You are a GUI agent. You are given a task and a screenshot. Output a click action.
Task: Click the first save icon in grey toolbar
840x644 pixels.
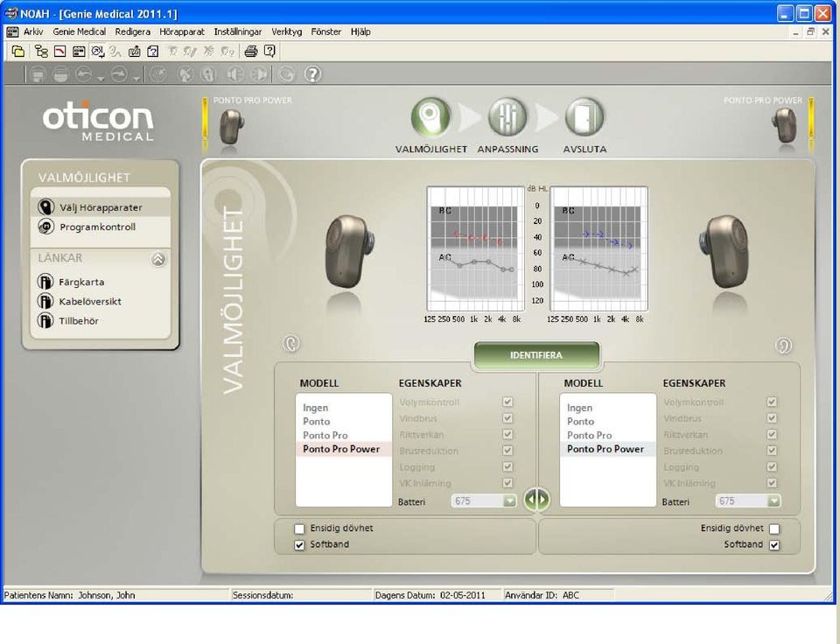point(38,74)
